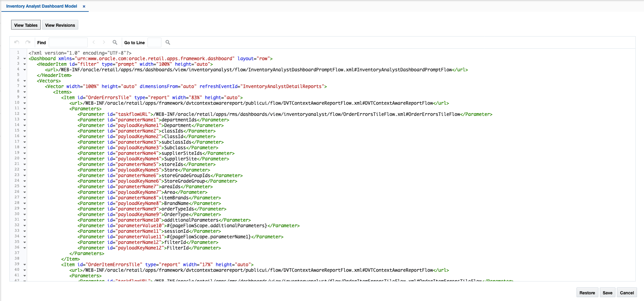The image size is (644, 301).
Task: Collapse the Dashboard element on line 2
Action: 24,59
